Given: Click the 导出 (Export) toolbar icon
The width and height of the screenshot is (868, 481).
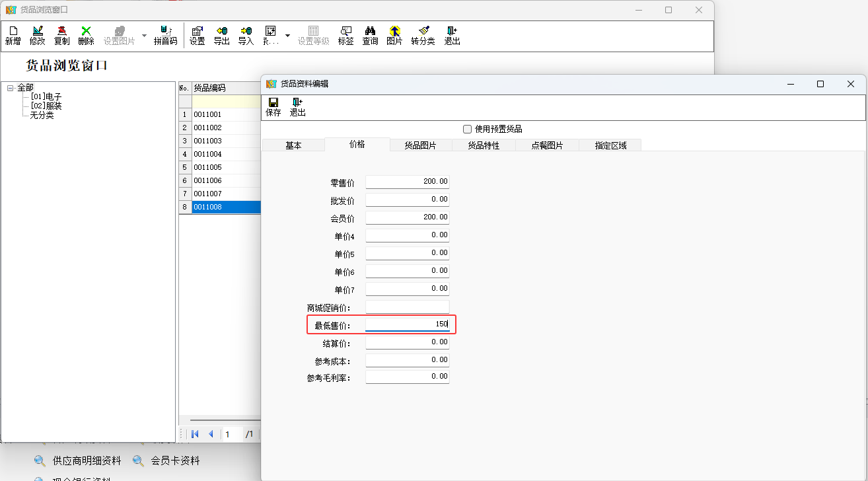Looking at the screenshot, I should 221,36.
